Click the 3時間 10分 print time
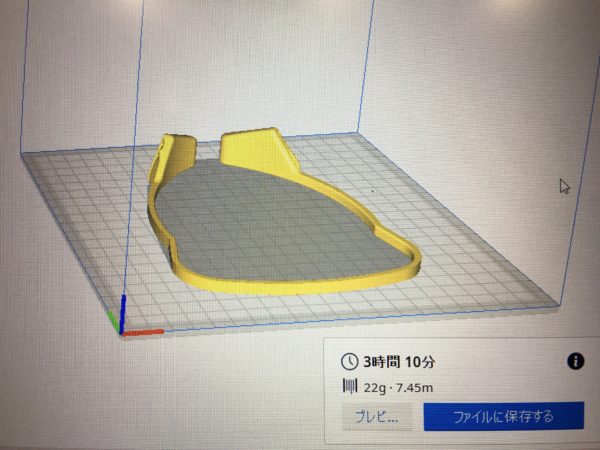This screenshot has height=450, width=600. click(x=399, y=362)
